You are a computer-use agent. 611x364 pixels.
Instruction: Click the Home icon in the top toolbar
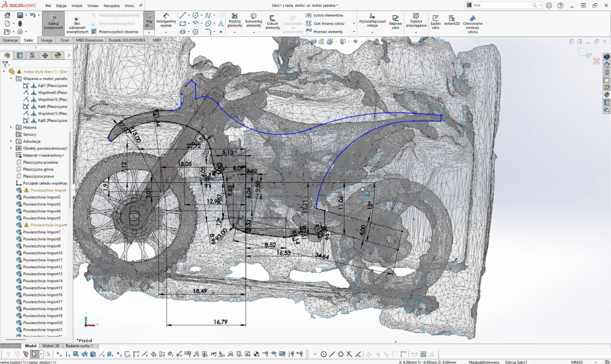pos(7,15)
